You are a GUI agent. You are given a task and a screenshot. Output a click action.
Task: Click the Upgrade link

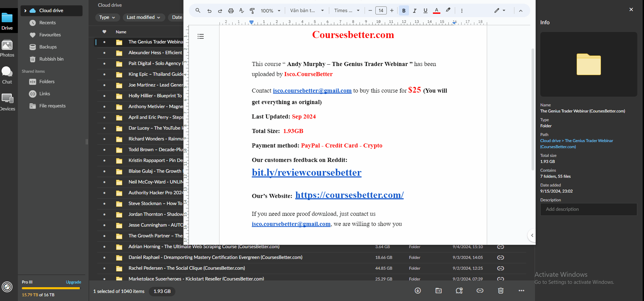73,282
